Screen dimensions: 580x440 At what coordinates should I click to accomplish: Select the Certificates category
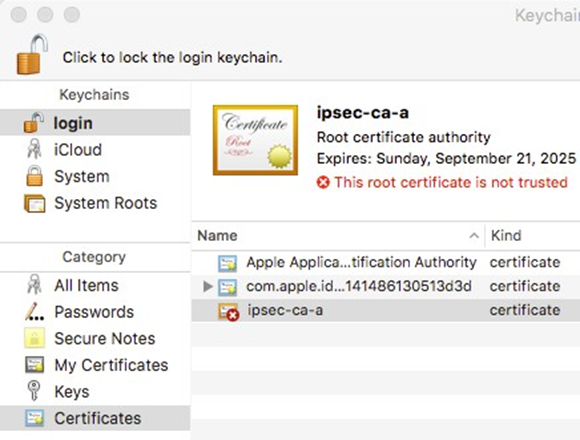[x=95, y=418]
